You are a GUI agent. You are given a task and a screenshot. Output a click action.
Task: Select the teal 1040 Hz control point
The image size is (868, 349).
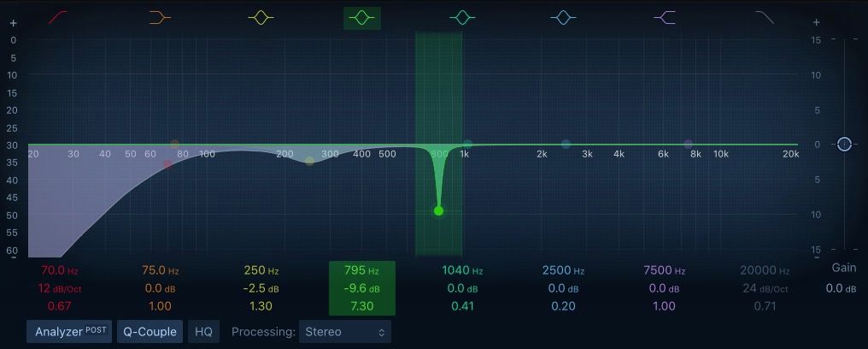pyautogui.click(x=468, y=144)
